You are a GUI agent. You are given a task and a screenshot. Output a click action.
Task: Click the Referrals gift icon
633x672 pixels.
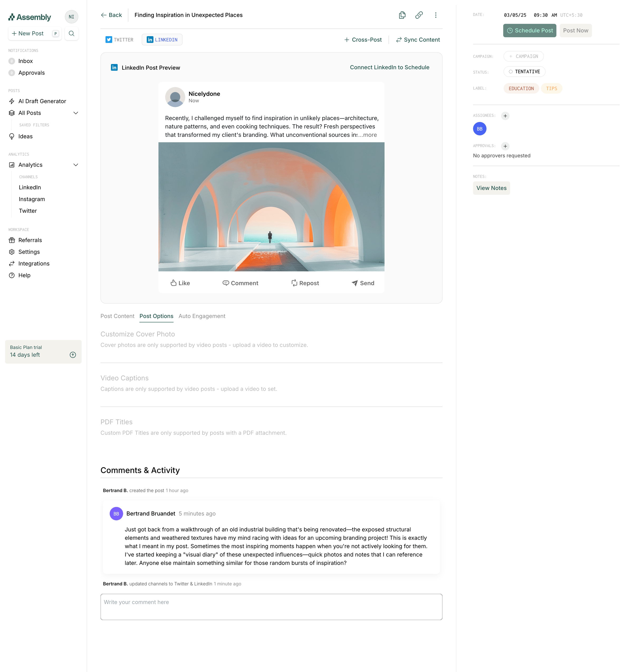[12, 240]
